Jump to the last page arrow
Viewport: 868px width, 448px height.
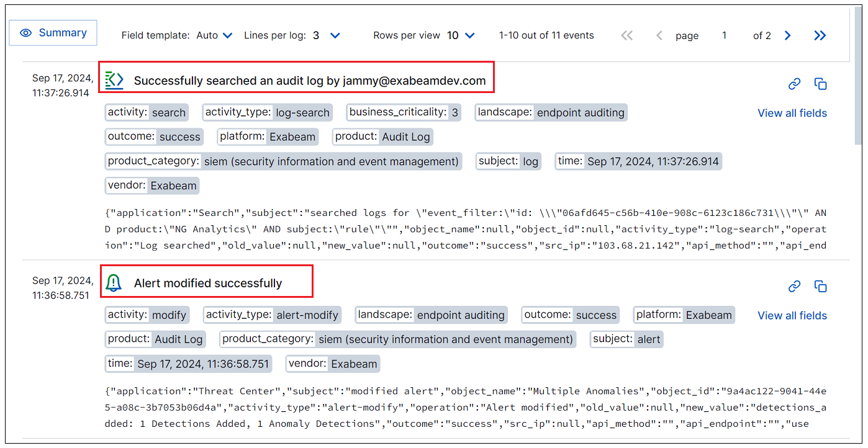(820, 35)
